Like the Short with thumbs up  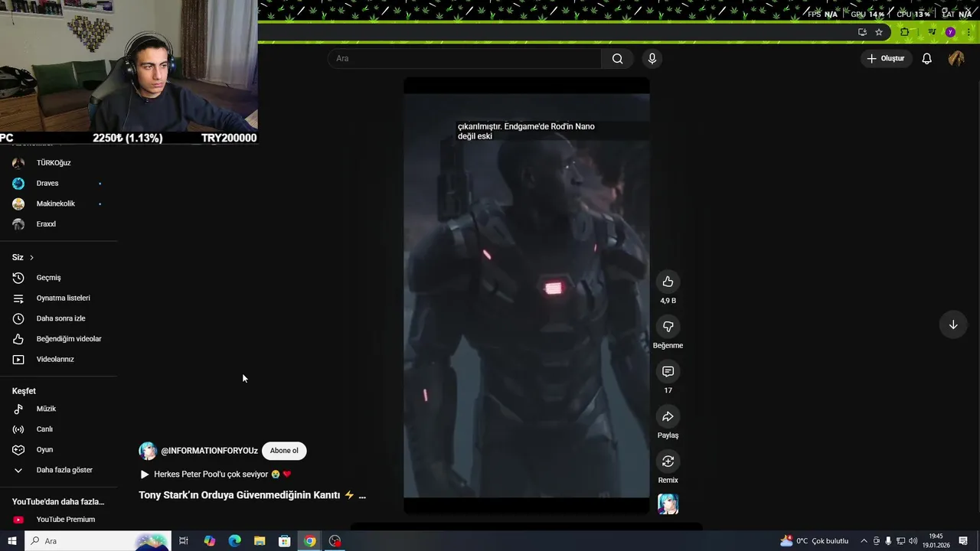[668, 282]
